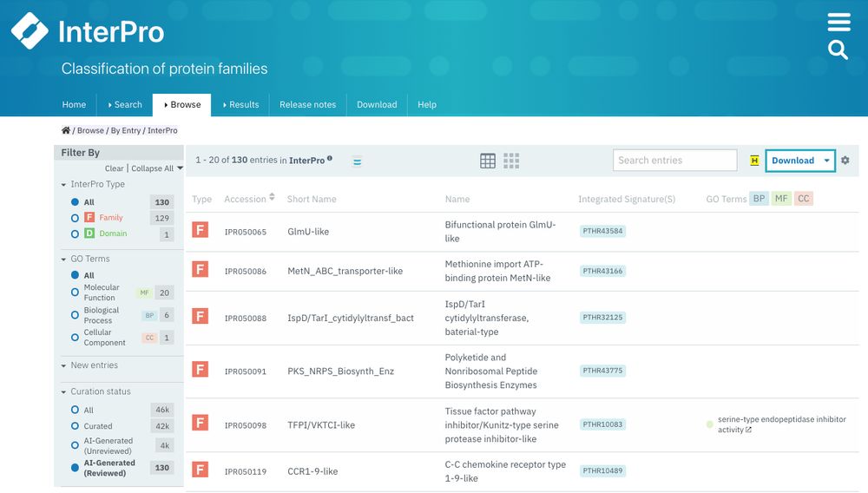The height and width of the screenshot is (493, 868).
Task: Open PTHR10489 signature link
Action: point(602,471)
